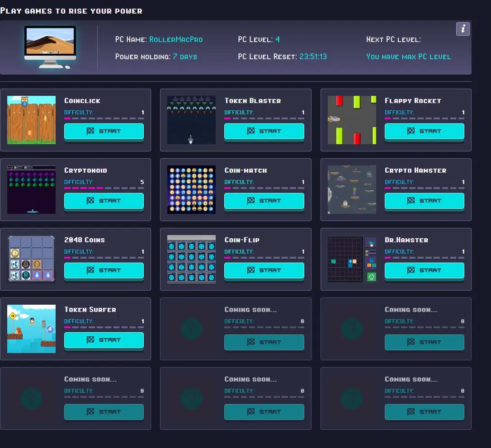Start the 2048 Coins game
This screenshot has width=491, height=448.
(x=104, y=270)
